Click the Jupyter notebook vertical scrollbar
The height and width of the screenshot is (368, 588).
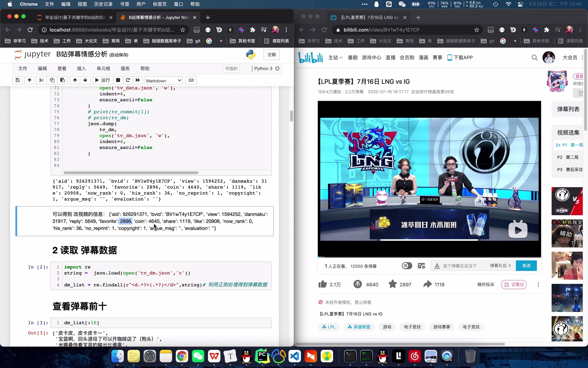tap(291, 116)
